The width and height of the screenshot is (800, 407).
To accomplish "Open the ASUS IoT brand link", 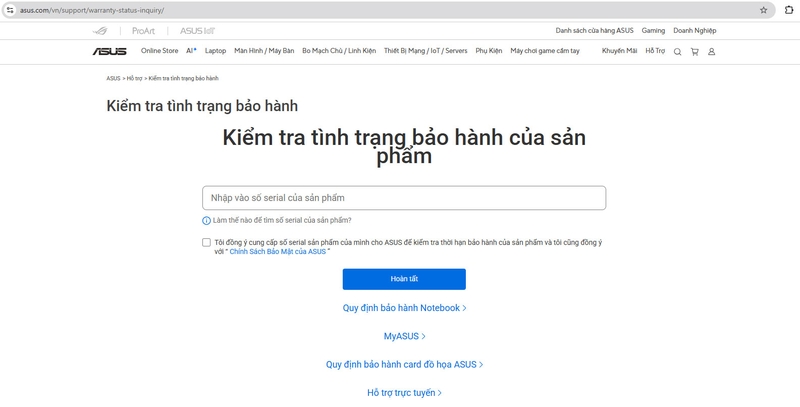I will point(197,31).
